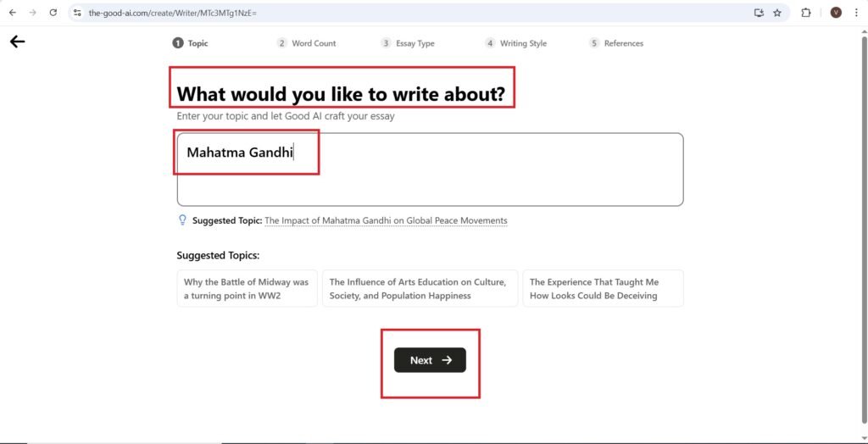Click the site information icon
868x444 pixels.
point(77,13)
